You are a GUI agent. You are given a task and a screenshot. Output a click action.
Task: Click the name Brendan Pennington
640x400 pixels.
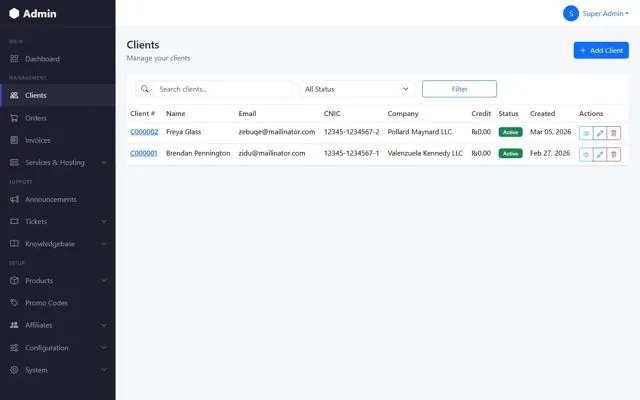click(198, 153)
